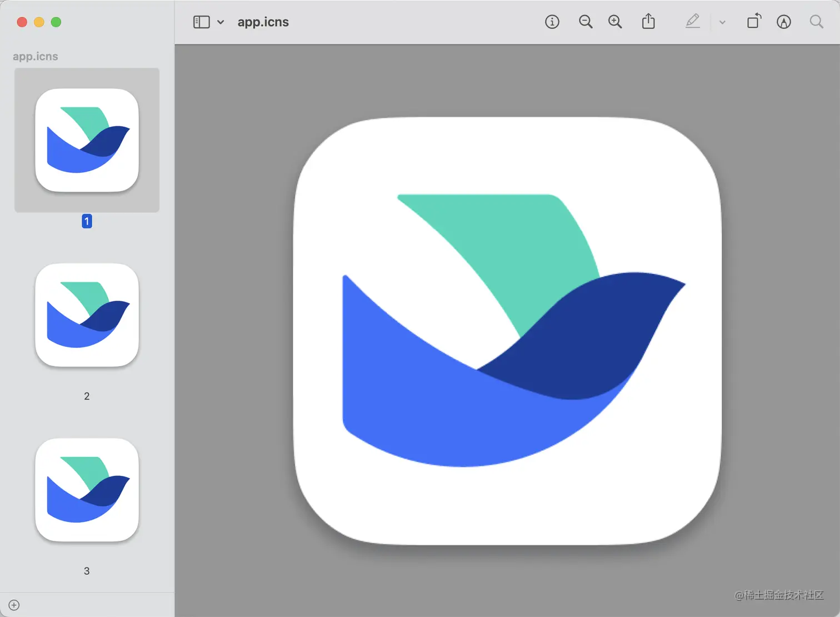
Task: Toggle the sidebar view button
Action: [201, 22]
